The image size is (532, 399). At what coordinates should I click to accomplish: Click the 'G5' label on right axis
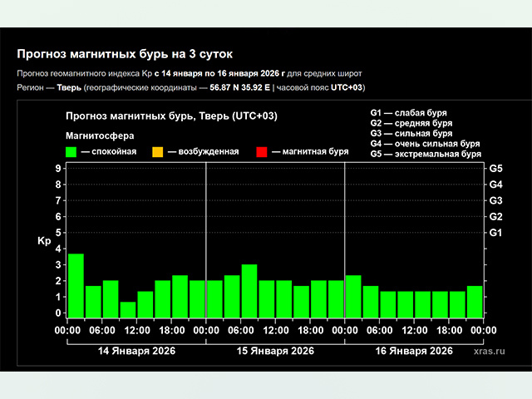pos(495,169)
